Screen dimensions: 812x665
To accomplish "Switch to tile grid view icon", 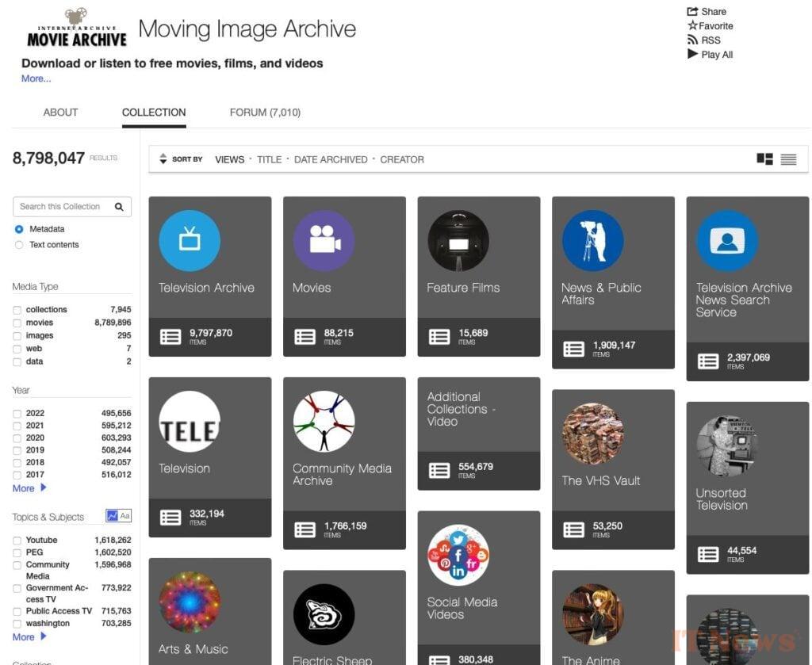I will (x=764, y=159).
